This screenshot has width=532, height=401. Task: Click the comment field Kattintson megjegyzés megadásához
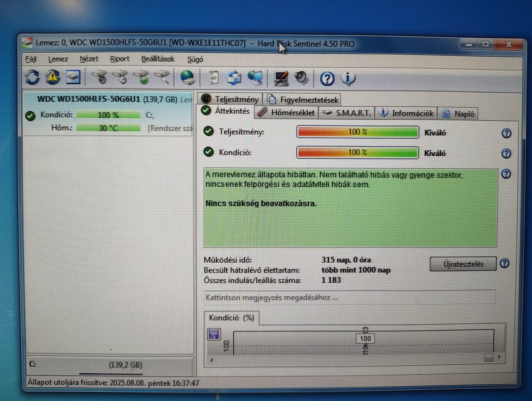(350, 297)
